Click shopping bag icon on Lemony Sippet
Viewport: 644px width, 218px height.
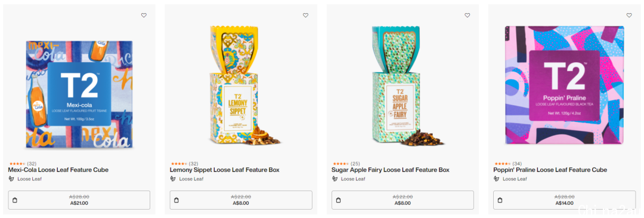[177, 200]
